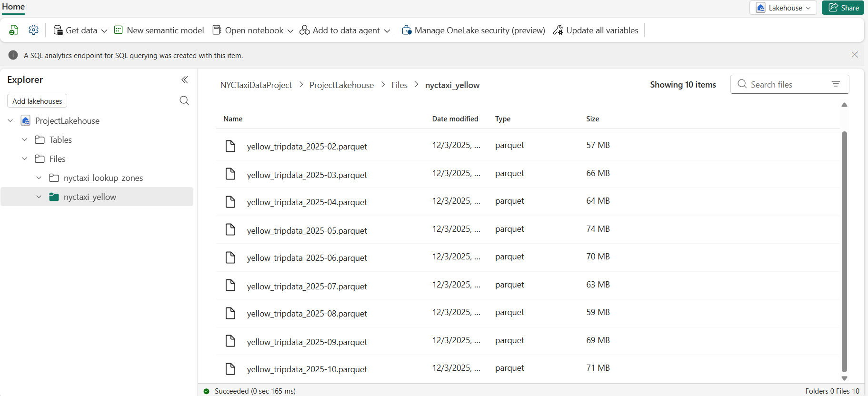Select the nyctaxi_lookup_zones folder

(x=103, y=178)
